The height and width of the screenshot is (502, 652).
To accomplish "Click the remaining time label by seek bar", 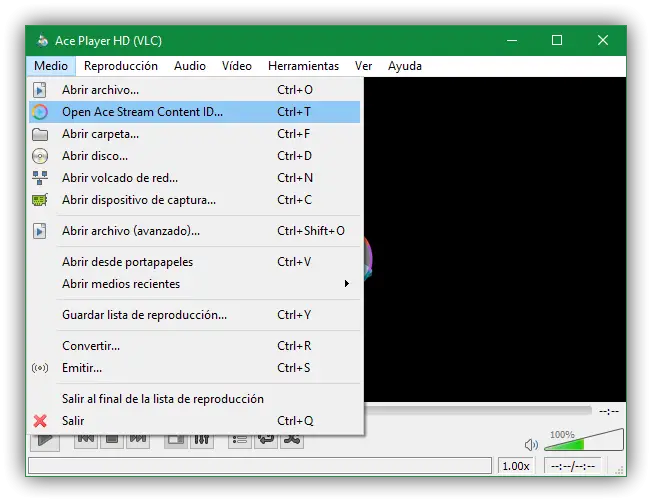I will 609,411.
